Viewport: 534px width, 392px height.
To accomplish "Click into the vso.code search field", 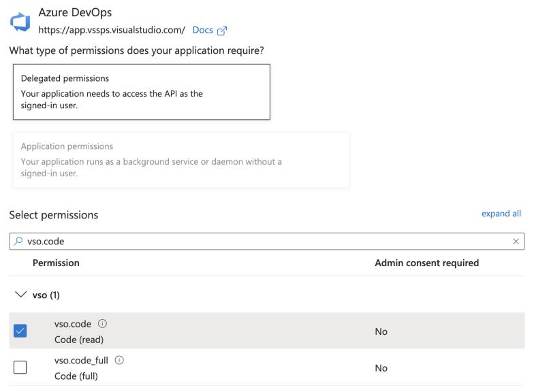I will pyautogui.click(x=267, y=241).
